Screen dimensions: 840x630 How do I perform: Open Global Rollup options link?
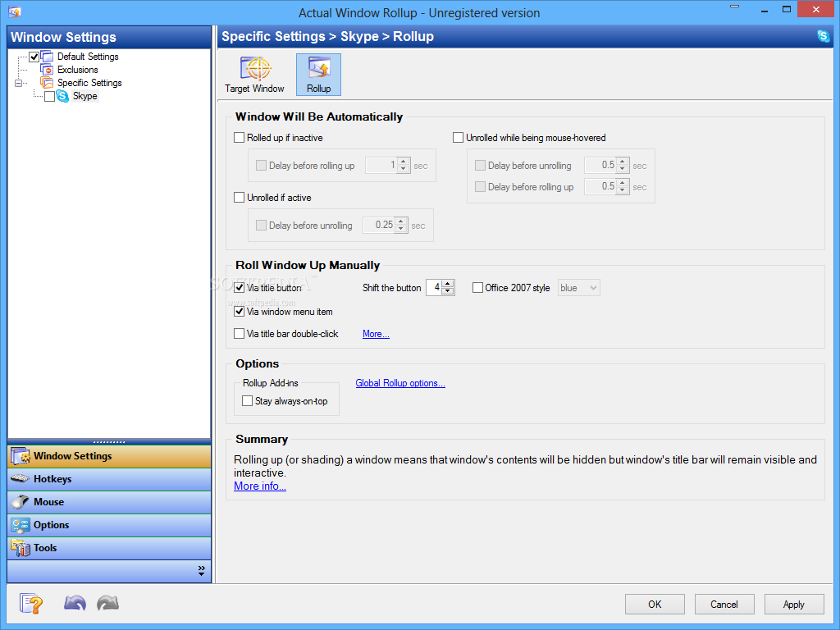click(x=400, y=383)
